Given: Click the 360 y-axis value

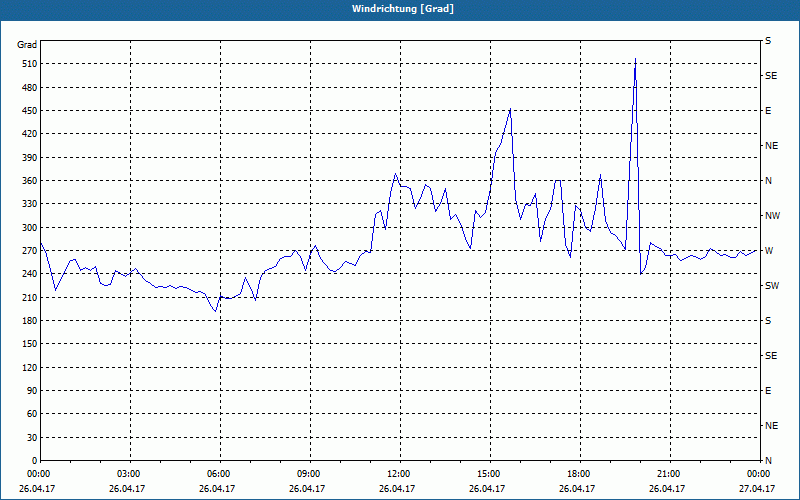Looking at the screenshot, I should point(30,181).
